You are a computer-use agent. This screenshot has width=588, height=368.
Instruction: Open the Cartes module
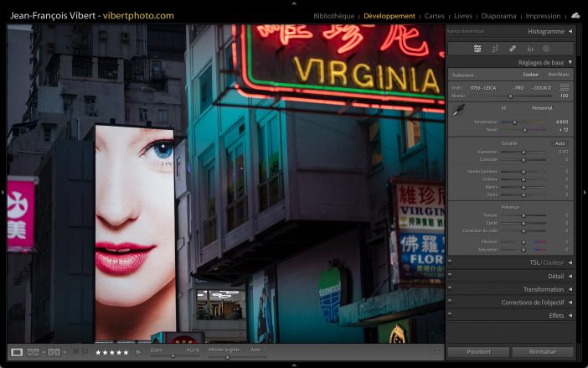point(435,16)
